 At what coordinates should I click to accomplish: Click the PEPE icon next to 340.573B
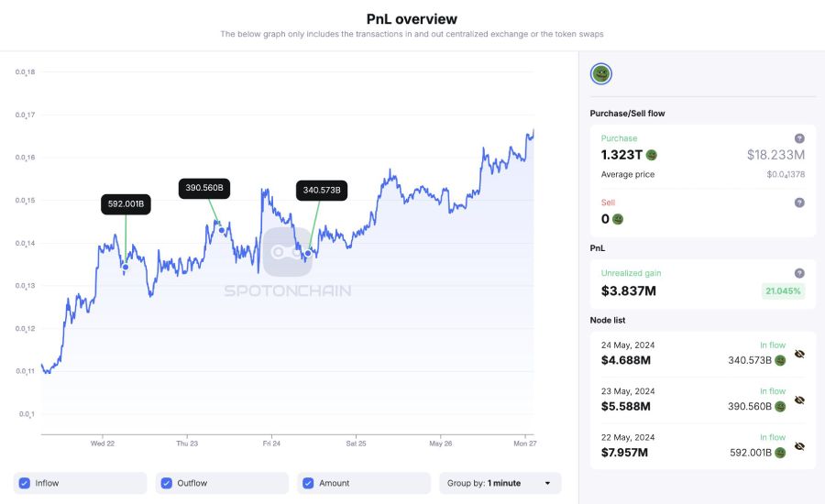(x=780, y=360)
